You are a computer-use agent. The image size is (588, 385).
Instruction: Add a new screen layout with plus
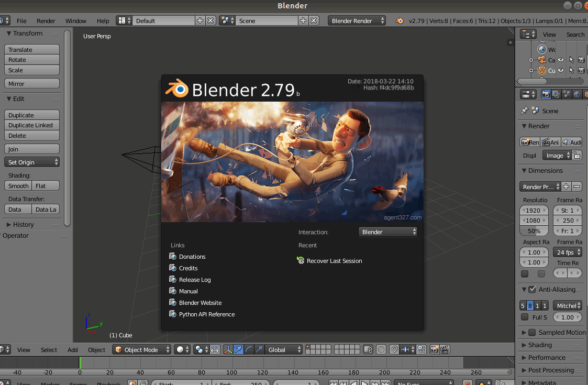(200, 20)
